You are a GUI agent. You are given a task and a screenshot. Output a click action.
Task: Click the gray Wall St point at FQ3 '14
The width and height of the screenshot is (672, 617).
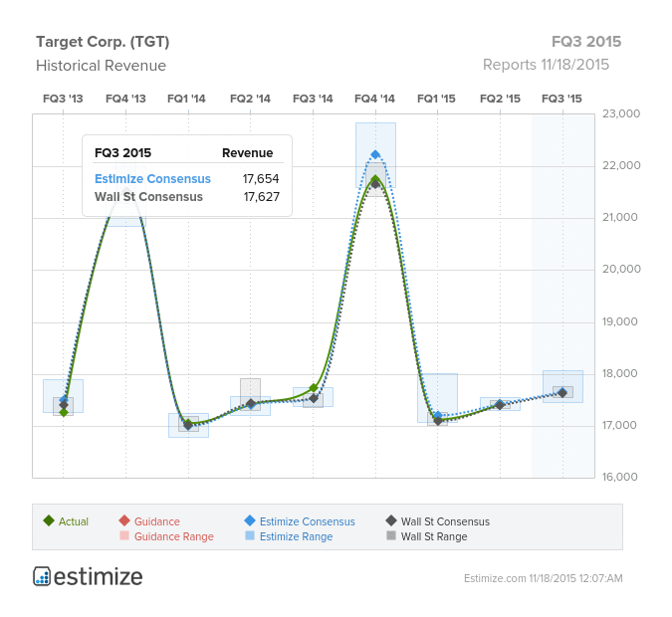pyautogui.click(x=314, y=398)
